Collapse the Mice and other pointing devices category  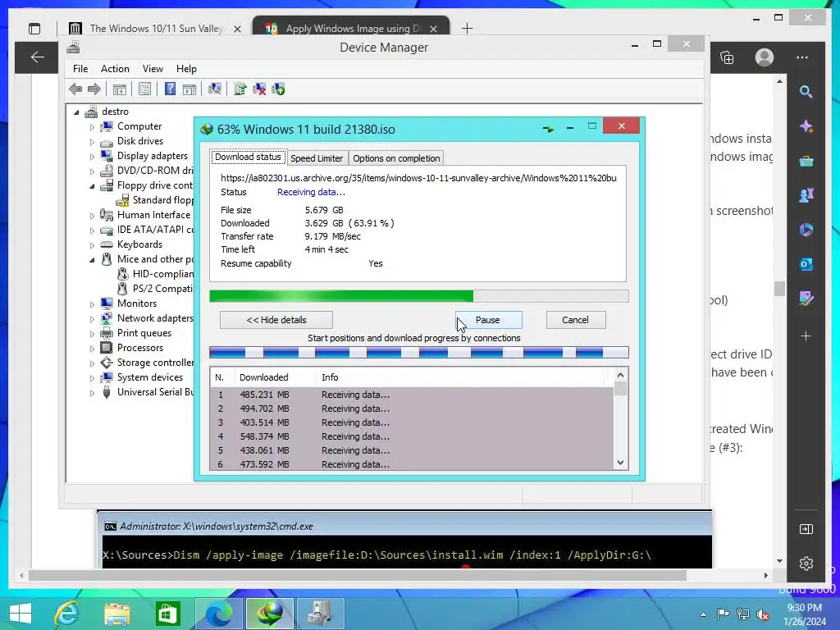click(x=92, y=260)
